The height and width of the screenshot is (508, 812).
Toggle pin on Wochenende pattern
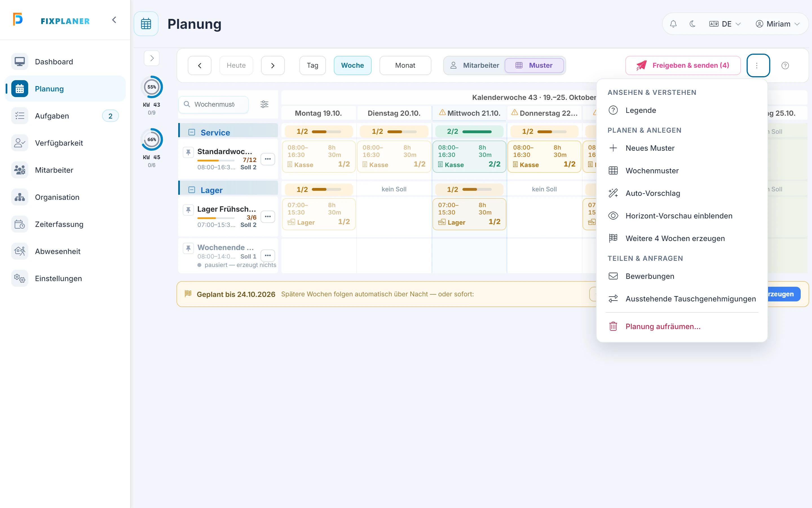(x=189, y=248)
